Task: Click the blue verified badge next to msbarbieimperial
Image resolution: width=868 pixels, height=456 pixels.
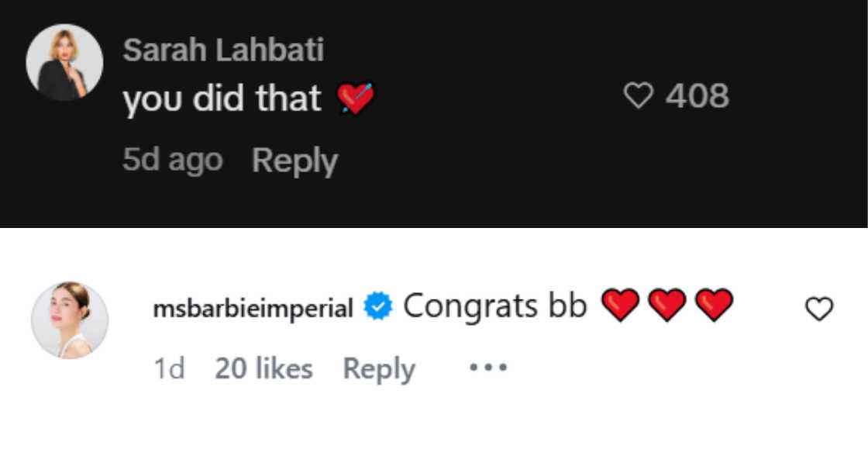Action: (x=377, y=306)
